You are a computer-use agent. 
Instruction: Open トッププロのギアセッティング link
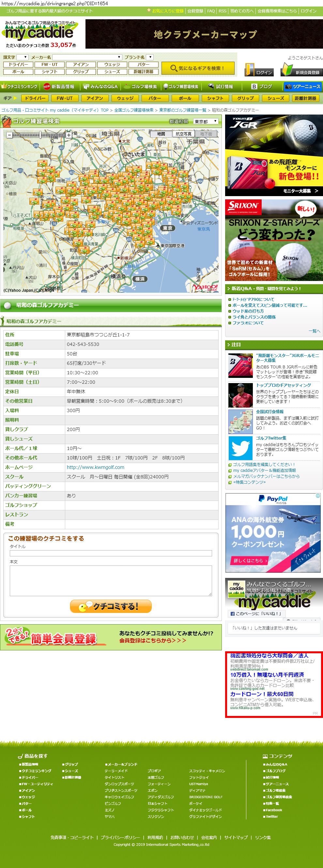pyautogui.click(x=283, y=385)
